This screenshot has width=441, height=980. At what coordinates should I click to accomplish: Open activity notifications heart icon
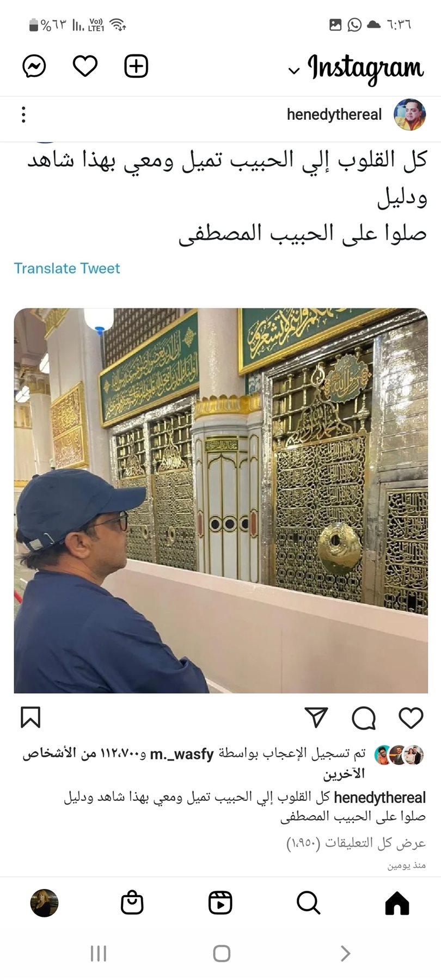[x=85, y=66]
